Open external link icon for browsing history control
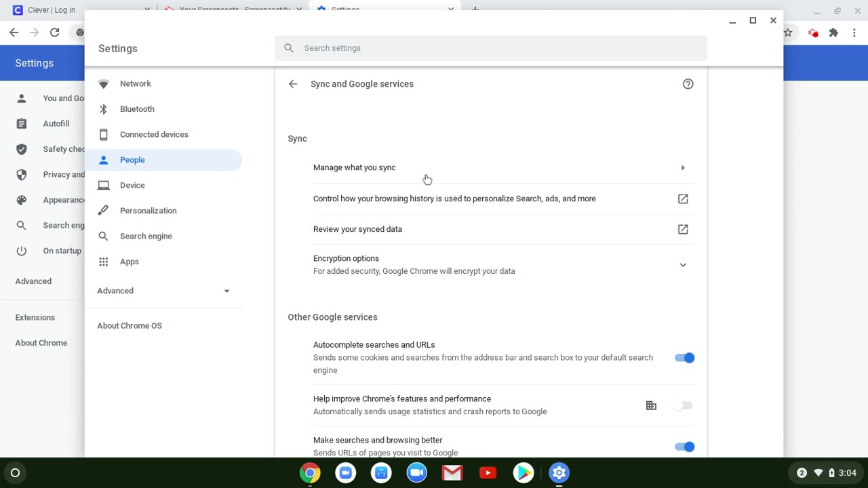The height and width of the screenshot is (488, 868). tap(683, 199)
